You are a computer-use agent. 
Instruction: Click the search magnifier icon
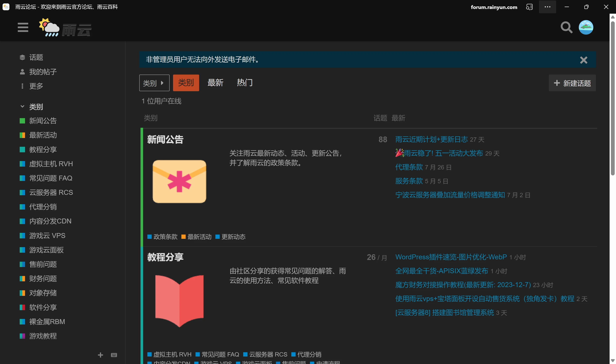click(x=566, y=27)
